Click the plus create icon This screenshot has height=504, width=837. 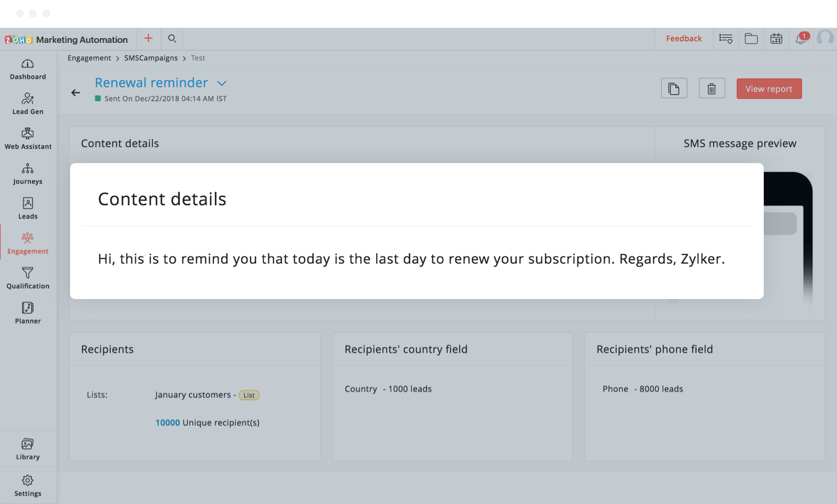point(149,39)
